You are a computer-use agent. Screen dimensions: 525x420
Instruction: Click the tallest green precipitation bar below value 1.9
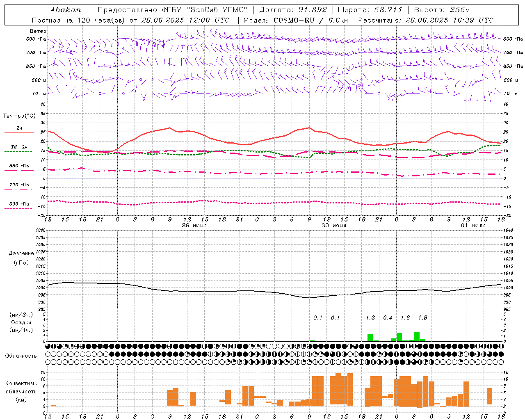click(417, 337)
